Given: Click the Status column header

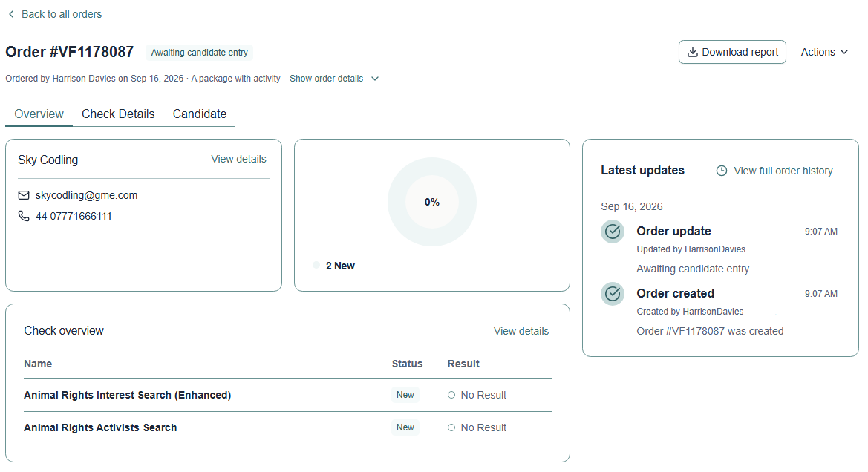Looking at the screenshot, I should pos(407,364).
